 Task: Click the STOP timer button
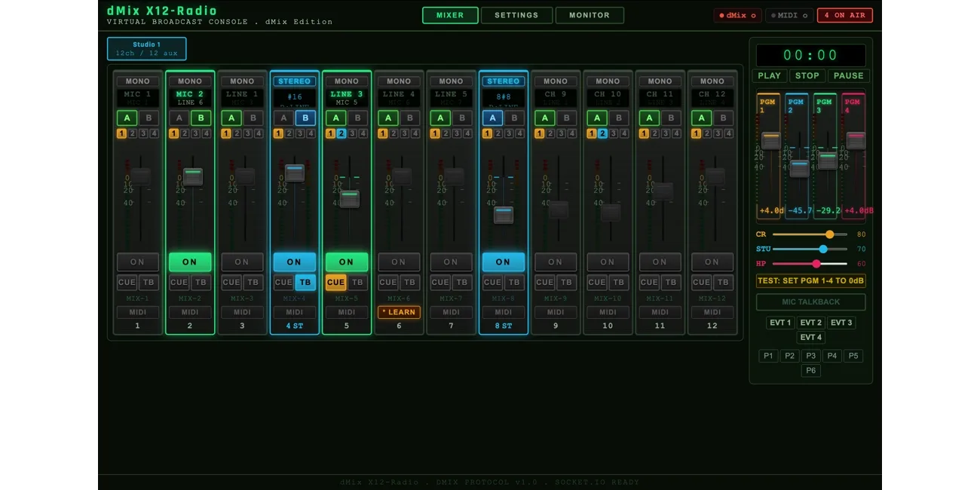point(807,75)
